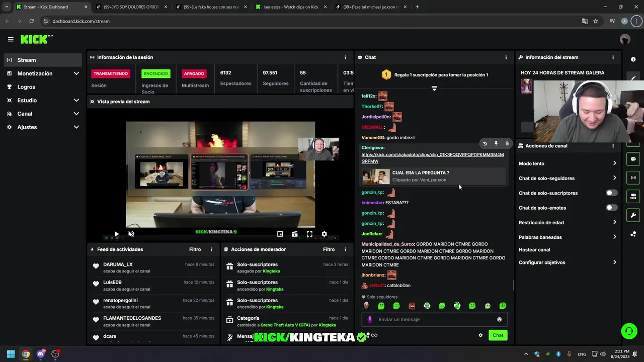Click the chat scroll-to-bottom arrow

[434, 88]
